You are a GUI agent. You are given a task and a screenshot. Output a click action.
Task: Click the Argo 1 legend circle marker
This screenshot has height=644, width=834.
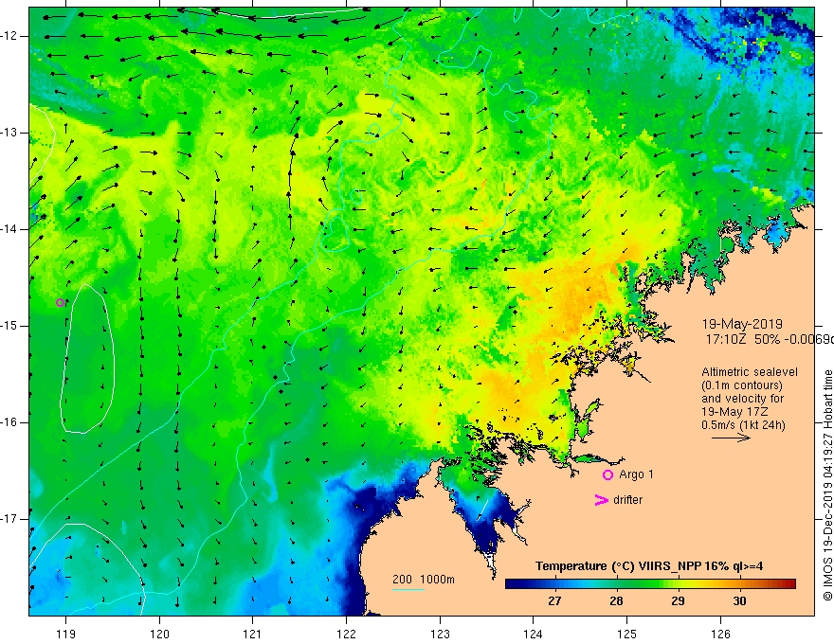click(607, 475)
